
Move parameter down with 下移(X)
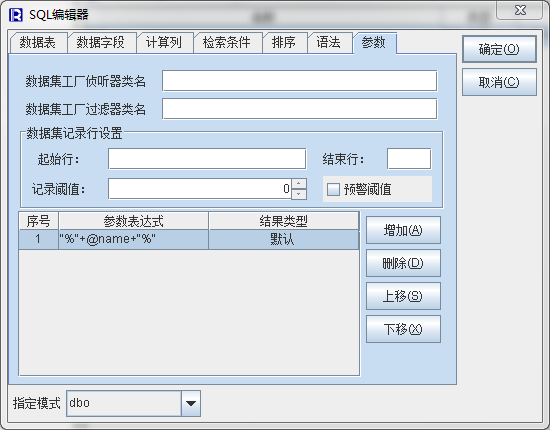403,329
